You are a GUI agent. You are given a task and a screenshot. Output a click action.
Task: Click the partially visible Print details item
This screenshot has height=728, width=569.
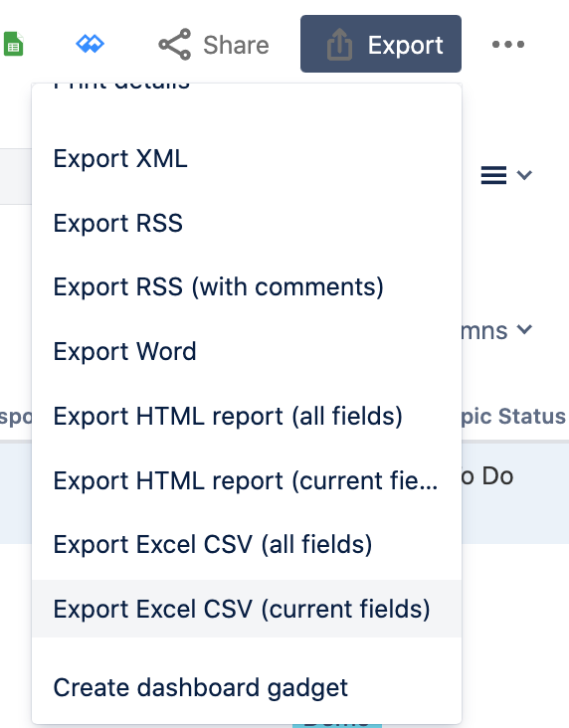click(121, 86)
